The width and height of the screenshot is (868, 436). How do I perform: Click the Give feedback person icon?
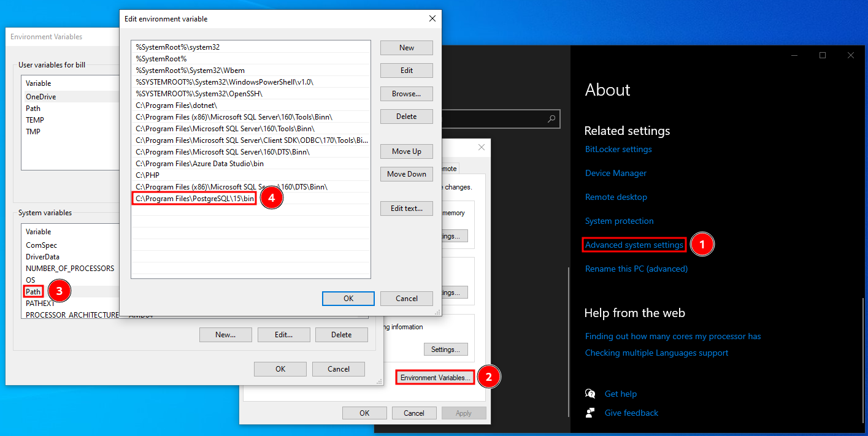pyautogui.click(x=590, y=413)
